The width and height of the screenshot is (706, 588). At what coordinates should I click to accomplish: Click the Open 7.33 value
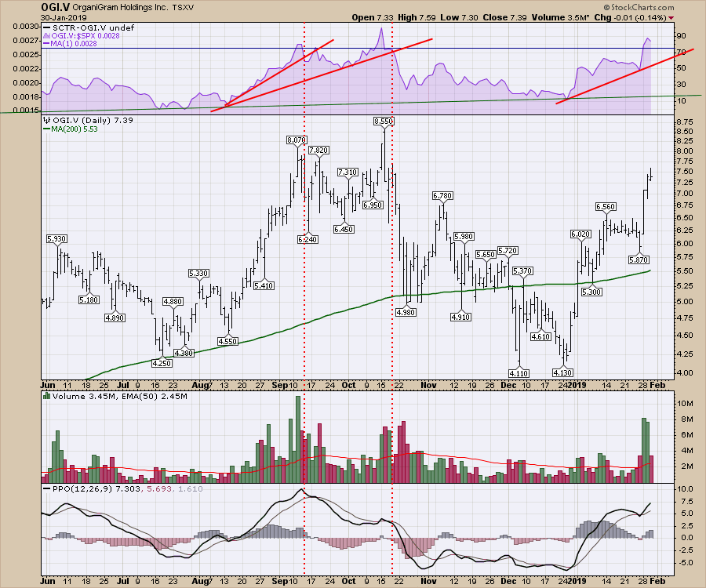point(373,17)
